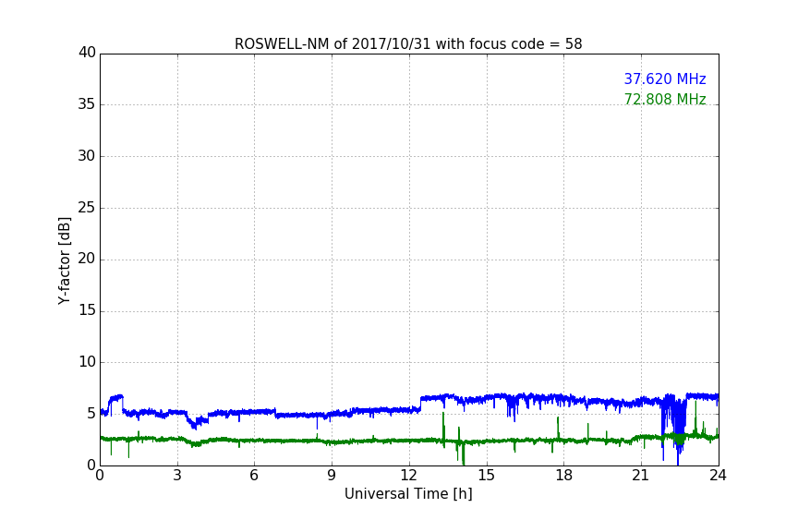Click the 'Y-factor [dB]' axis label

click(64, 260)
